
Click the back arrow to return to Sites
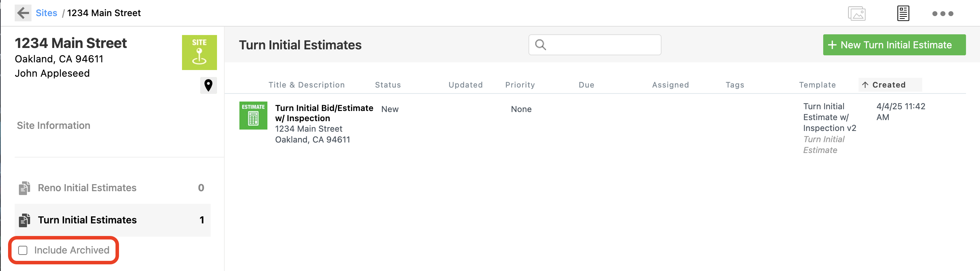(x=22, y=13)
